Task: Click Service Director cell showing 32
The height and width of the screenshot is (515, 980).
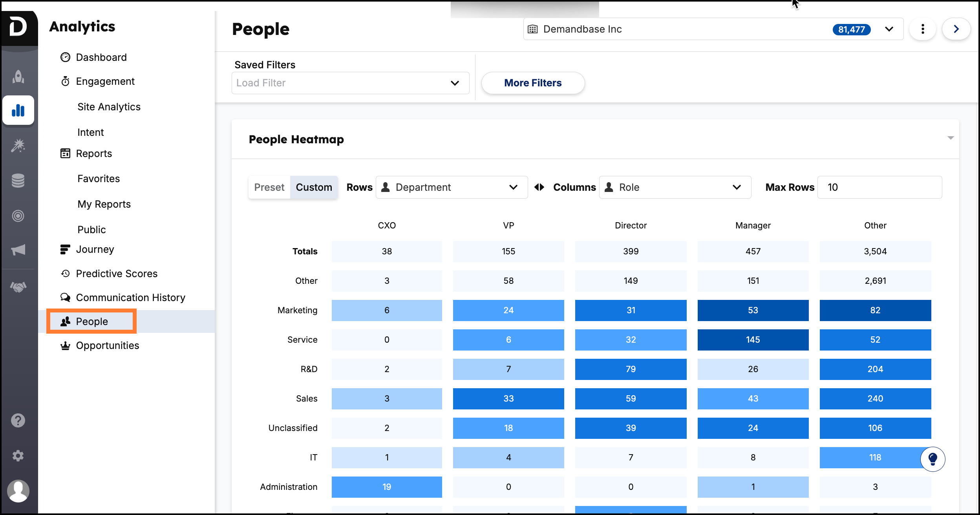Action: (x=631, y=340)
